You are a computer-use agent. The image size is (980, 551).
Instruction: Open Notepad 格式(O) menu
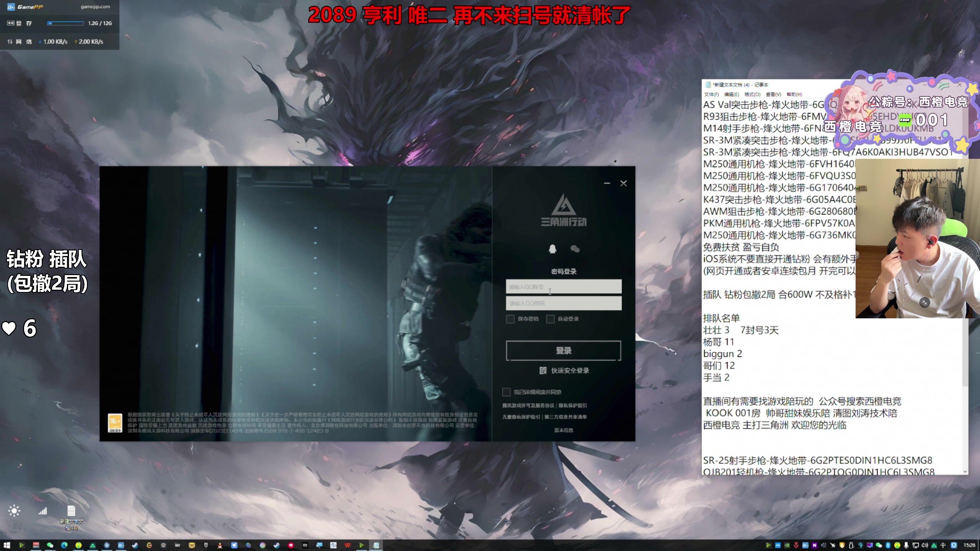[x=752, y=95]
